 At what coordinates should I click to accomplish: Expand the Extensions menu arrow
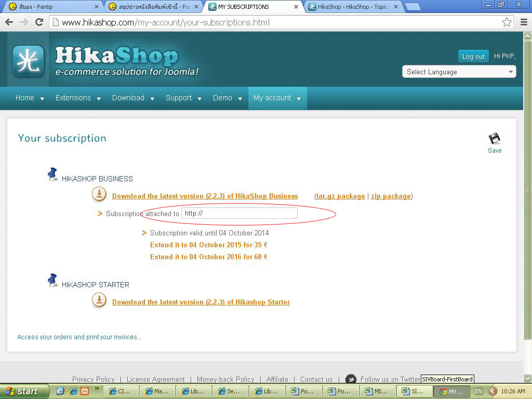click(x=99, y=99)
